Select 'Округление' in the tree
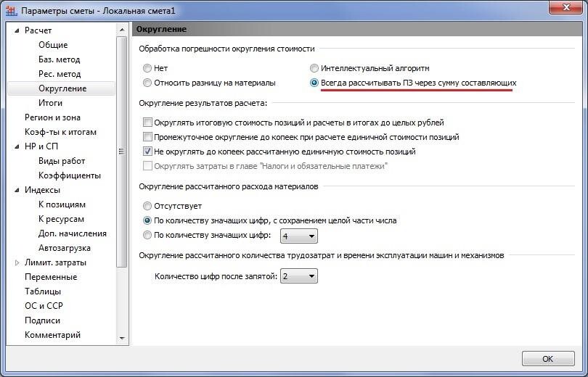Image resolution: width=588 pixels, height=377 pixels. click(x=62, y=88)
